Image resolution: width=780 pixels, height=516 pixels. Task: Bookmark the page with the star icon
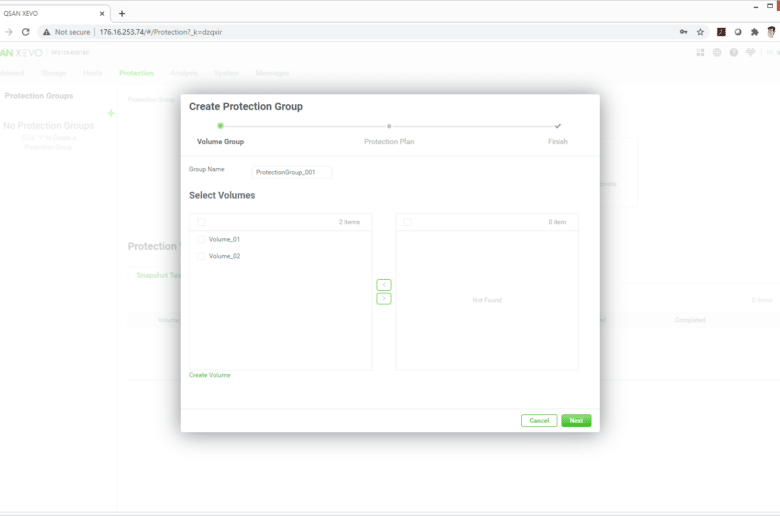point(700,32)
